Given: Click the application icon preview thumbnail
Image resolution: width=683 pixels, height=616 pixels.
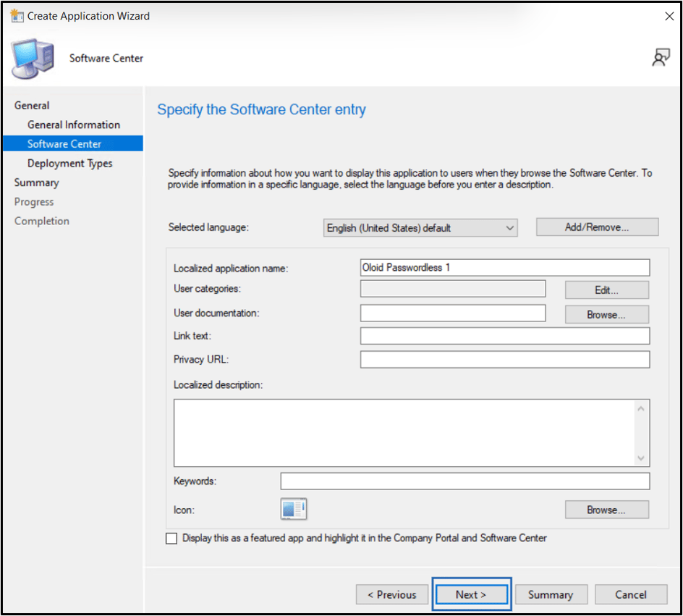Looking at the screenshot, I should click(294, 509).
